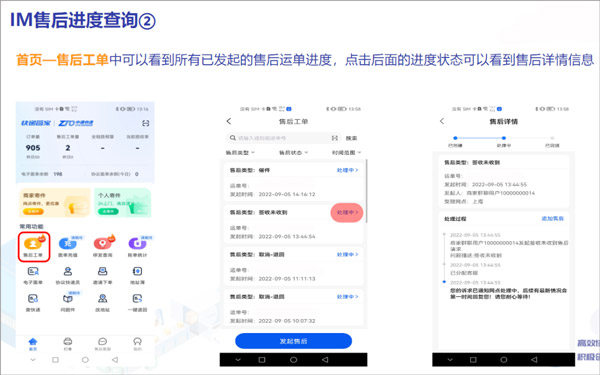Screen dimensions: 600x375
Task: Open the 地址簿 address book icon
Action: point(137,276)
